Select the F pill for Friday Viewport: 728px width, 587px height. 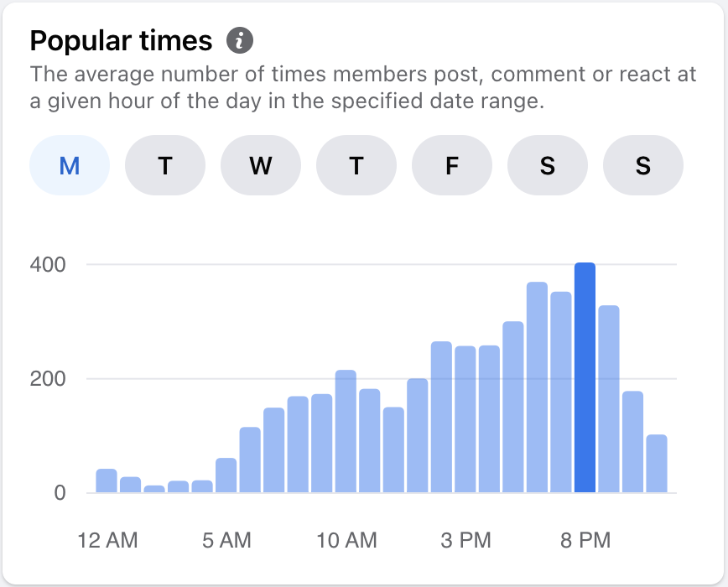pyautogui.click(x=452, y=165)
